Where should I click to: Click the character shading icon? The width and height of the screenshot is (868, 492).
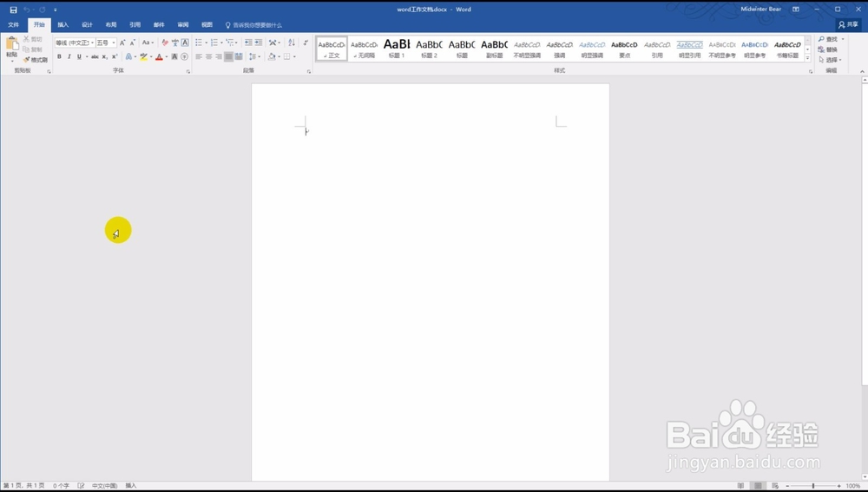tap(174, 56)
